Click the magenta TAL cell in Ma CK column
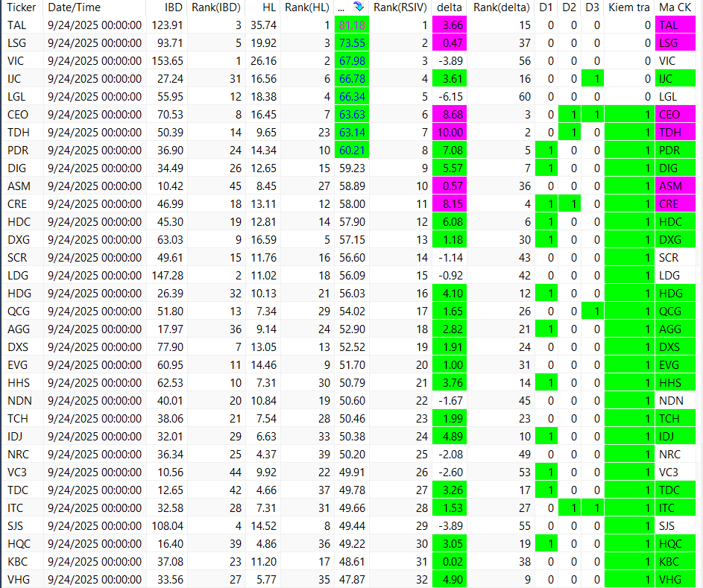This screenshot has width=703, height=588. 675,25
